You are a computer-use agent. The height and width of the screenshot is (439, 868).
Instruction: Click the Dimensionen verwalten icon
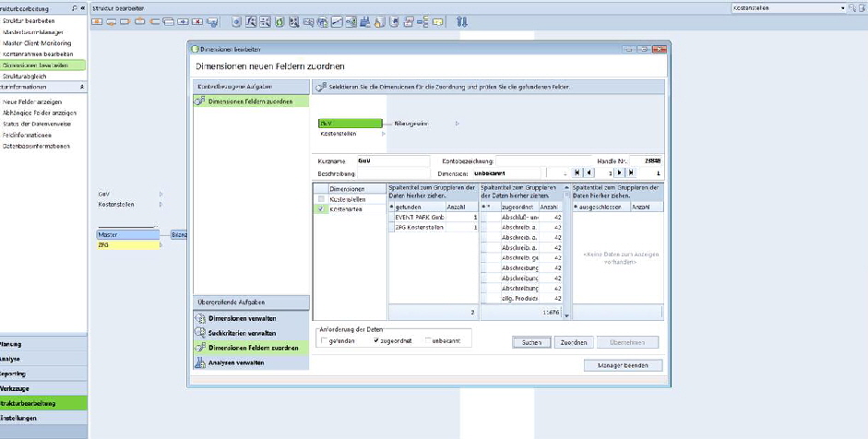[x=200, y=319]
